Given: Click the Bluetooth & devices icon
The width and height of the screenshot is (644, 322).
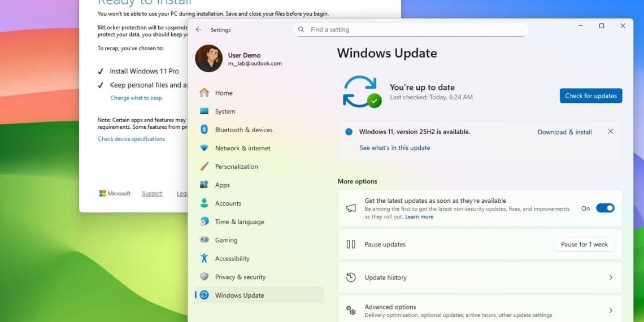Looking at the screenshot, I should point(204,129).
